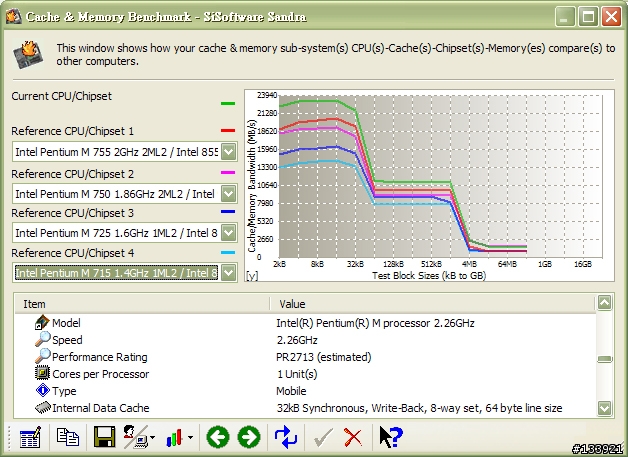Select the Performance Rating row

pyautogui.click(x=305, y=356)
